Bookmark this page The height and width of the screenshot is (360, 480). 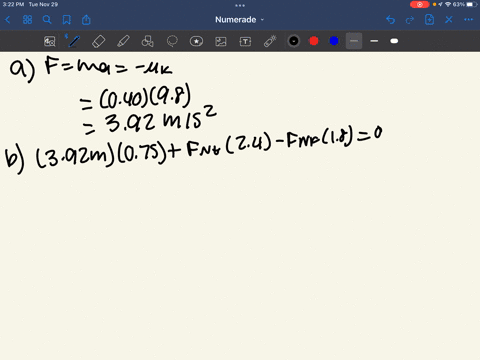point(67,20)
